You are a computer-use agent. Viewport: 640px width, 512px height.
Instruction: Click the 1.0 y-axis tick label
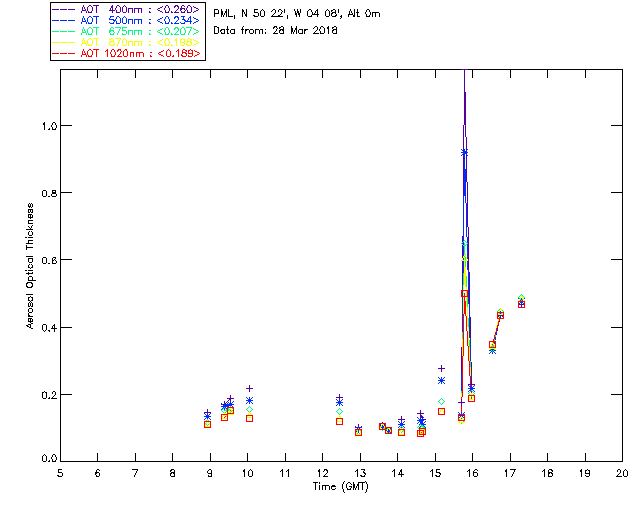pos(49,126)
